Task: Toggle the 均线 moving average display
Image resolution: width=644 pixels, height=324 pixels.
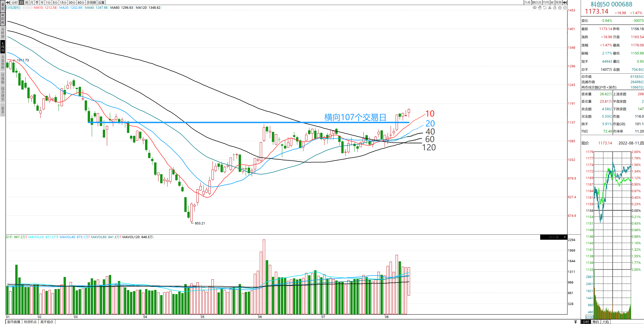Action: click(x=546, y=2)
